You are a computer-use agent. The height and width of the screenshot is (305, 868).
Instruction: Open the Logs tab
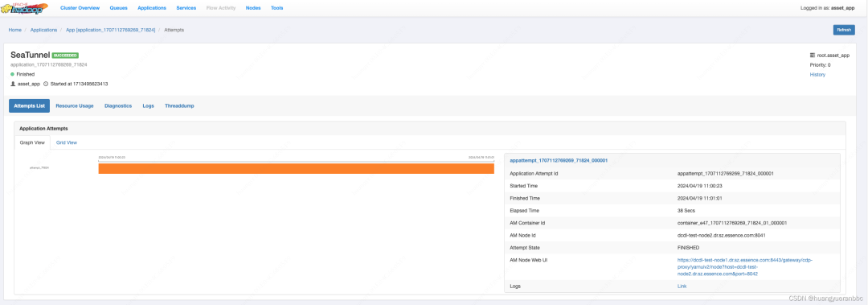[149, 105]
